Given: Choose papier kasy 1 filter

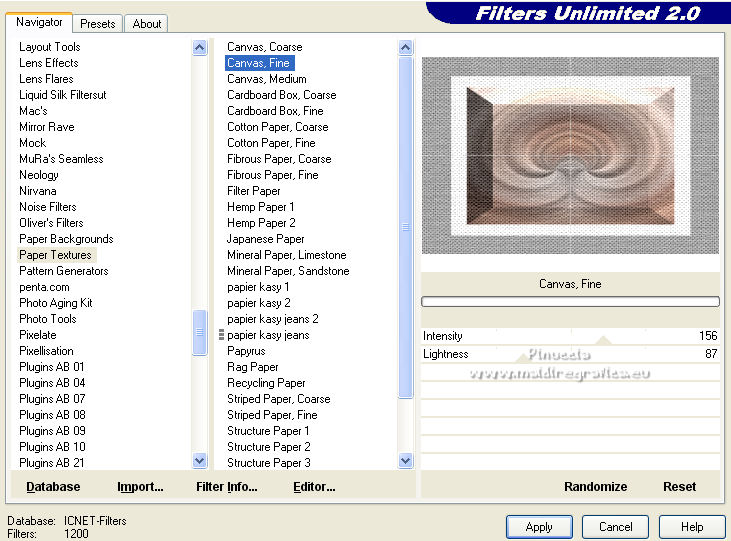Looking at the screenshot, I should (258, 287).
